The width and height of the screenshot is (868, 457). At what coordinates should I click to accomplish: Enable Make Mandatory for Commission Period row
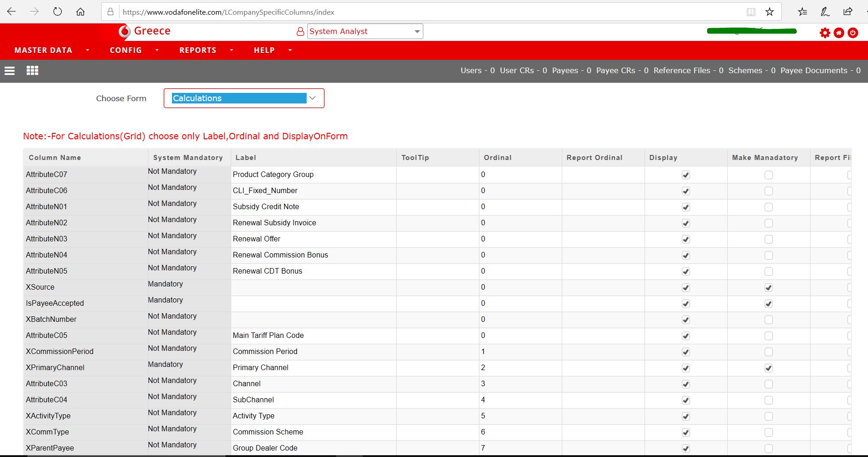769,352
